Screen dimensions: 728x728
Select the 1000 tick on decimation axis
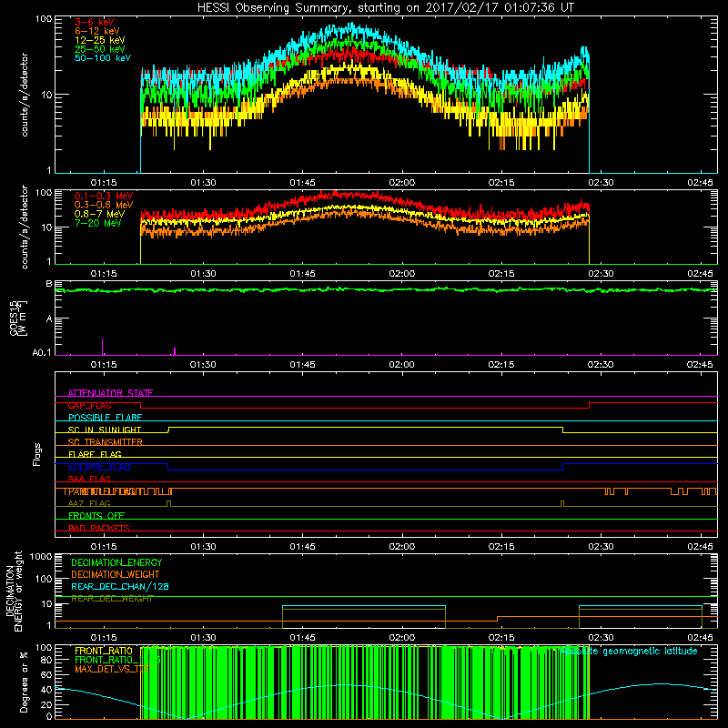pos(41,556)
